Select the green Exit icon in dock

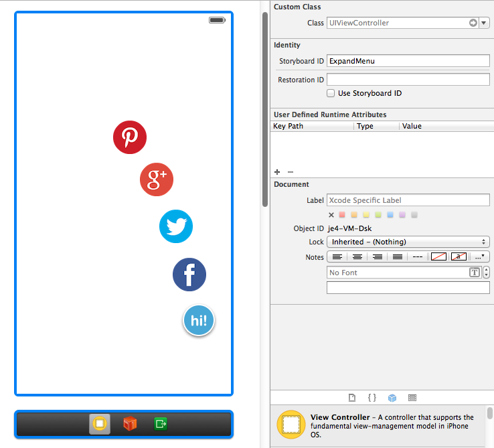(161, 424)
